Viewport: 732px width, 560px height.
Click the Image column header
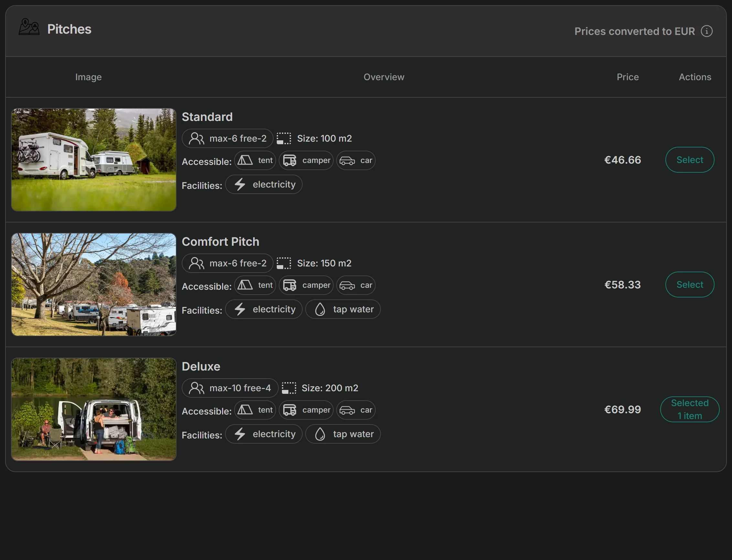[88, 77]
